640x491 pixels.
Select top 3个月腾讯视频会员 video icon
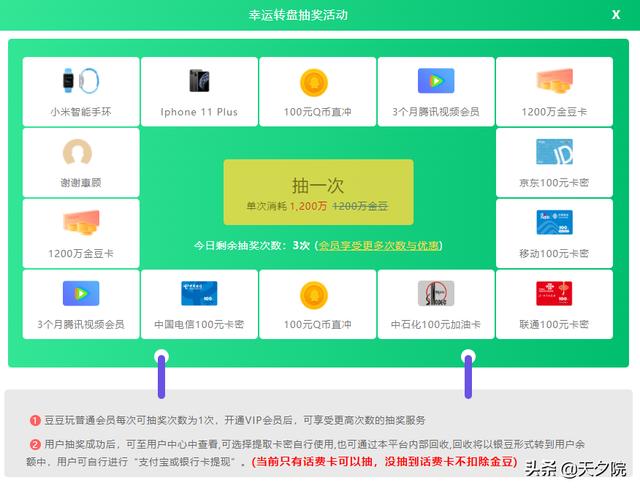pos(436,81)
